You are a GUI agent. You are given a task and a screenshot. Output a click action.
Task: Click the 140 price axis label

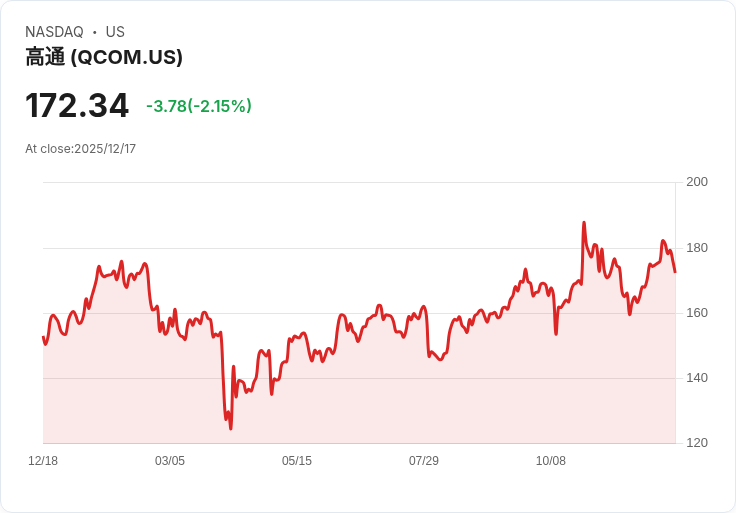tap(697, 378)
